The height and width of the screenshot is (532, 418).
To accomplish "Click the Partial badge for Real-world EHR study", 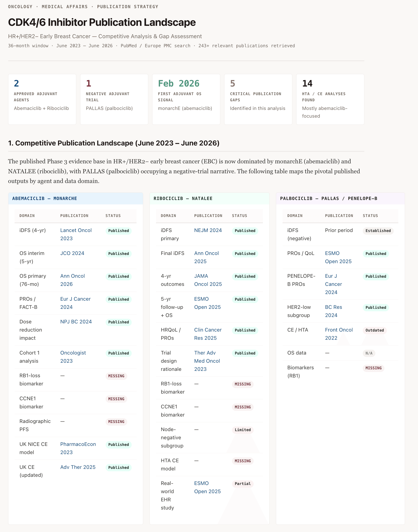I will coord(243,484).
